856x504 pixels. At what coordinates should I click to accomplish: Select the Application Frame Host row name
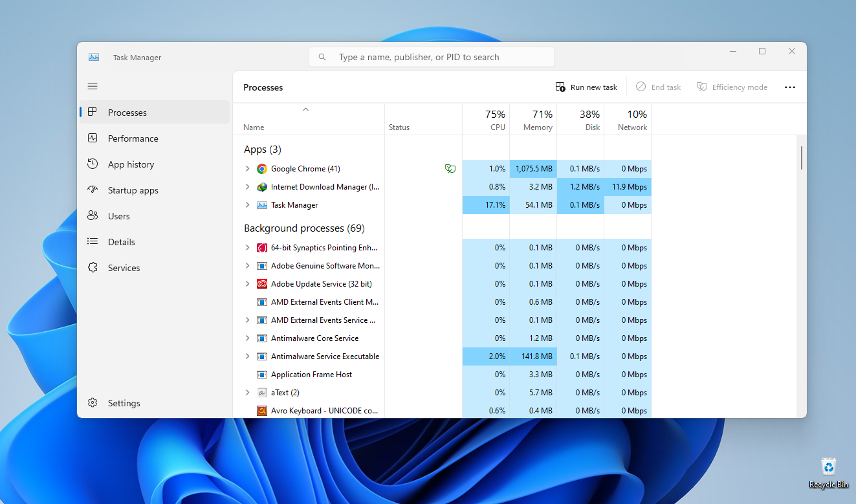click(312, 375)
